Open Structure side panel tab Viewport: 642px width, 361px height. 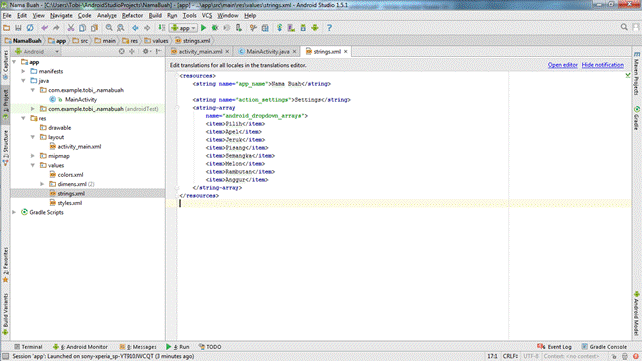tap(5, 147)
